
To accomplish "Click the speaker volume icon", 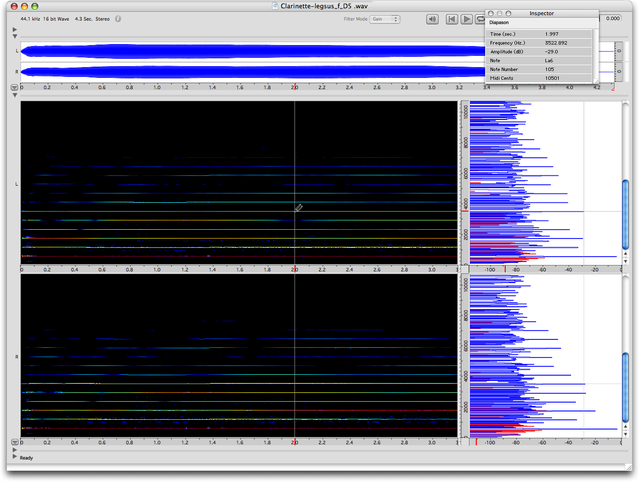I will 431,18.
